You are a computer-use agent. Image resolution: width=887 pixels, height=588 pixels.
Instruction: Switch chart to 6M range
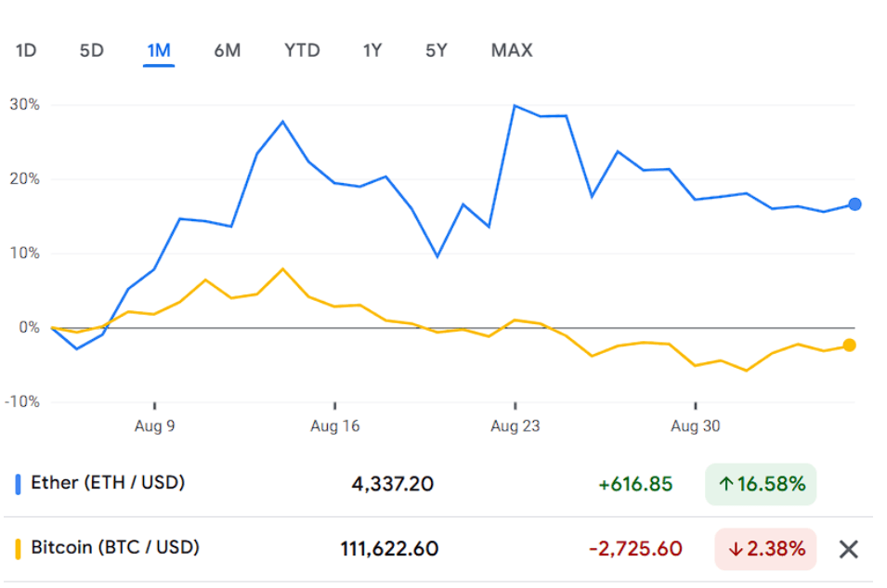227,50
